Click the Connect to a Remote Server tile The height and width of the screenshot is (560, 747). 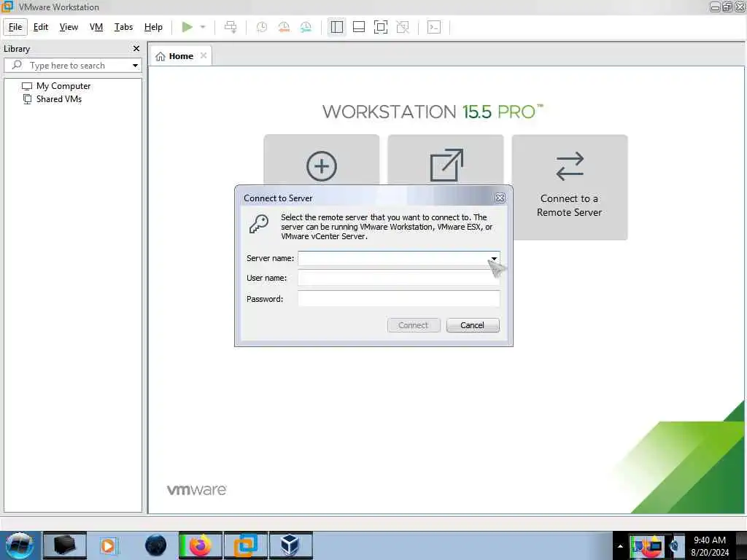[570, 187]
